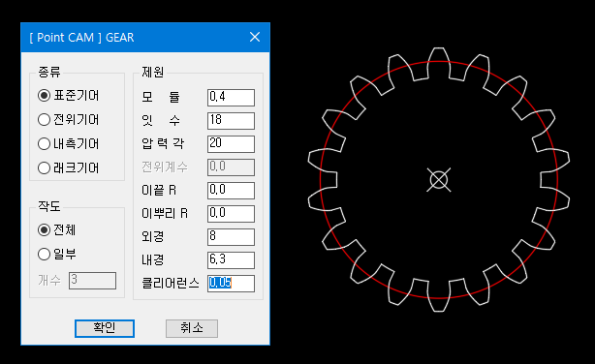
Task: Click the 외경 value box
Action: coord(231,237)
